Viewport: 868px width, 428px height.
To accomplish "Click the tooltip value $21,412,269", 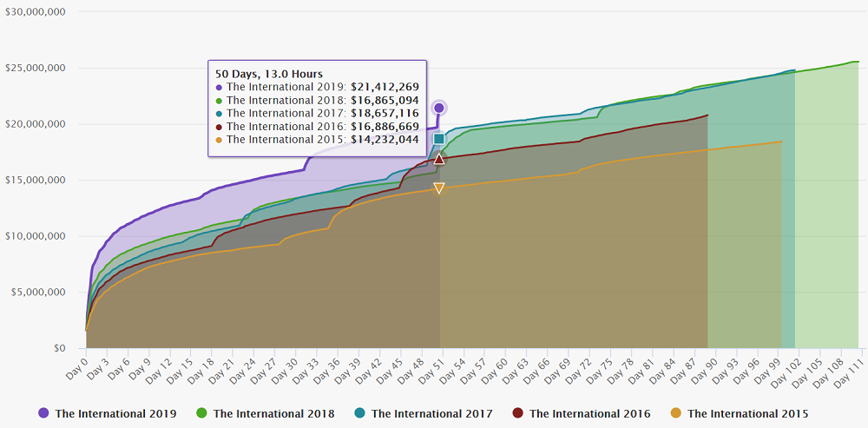I will [385, 87].
